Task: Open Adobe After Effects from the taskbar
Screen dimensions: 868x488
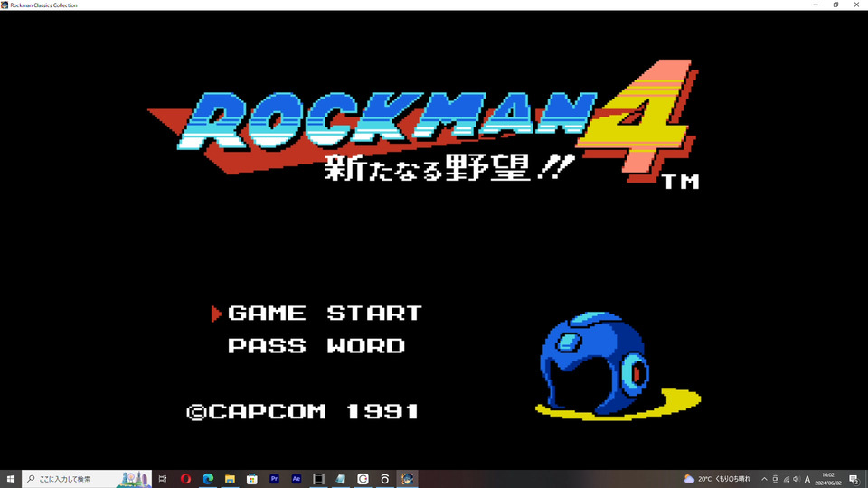Action: (x=297, y=479)
